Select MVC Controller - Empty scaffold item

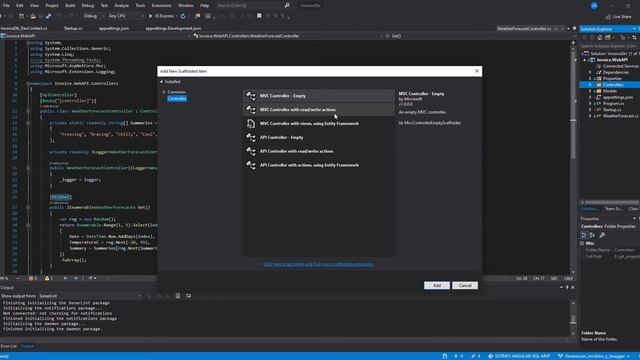click(x=319, y=96)
